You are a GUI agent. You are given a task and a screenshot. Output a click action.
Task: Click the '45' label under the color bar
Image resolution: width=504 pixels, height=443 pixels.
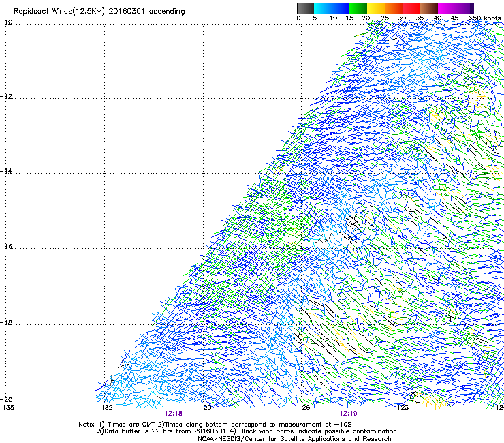454,18
